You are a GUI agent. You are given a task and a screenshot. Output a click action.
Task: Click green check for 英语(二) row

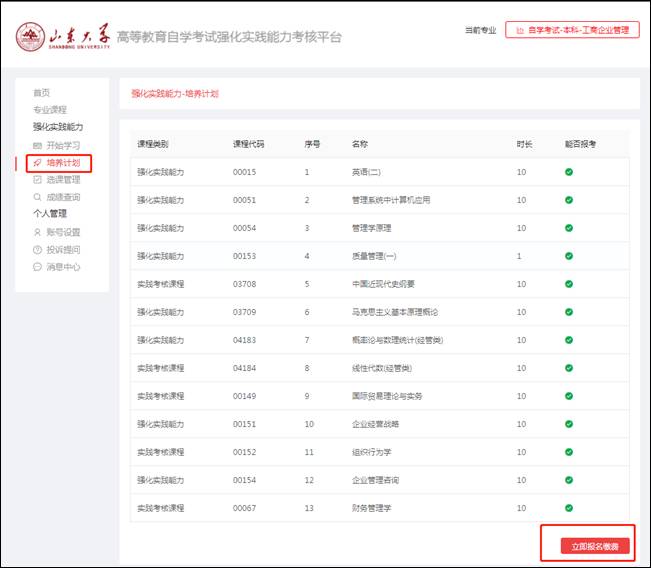click(569, 172)
